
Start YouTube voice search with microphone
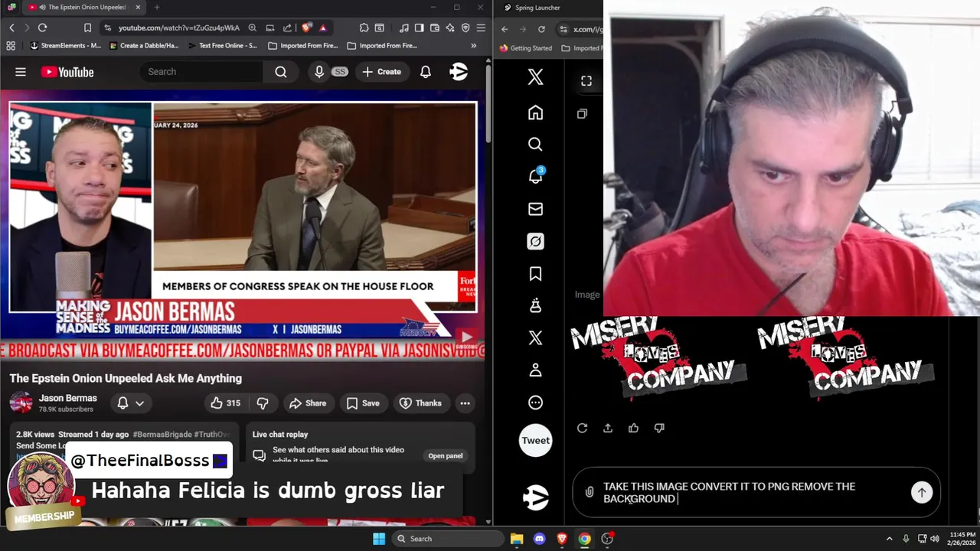[x=319, y=72]
